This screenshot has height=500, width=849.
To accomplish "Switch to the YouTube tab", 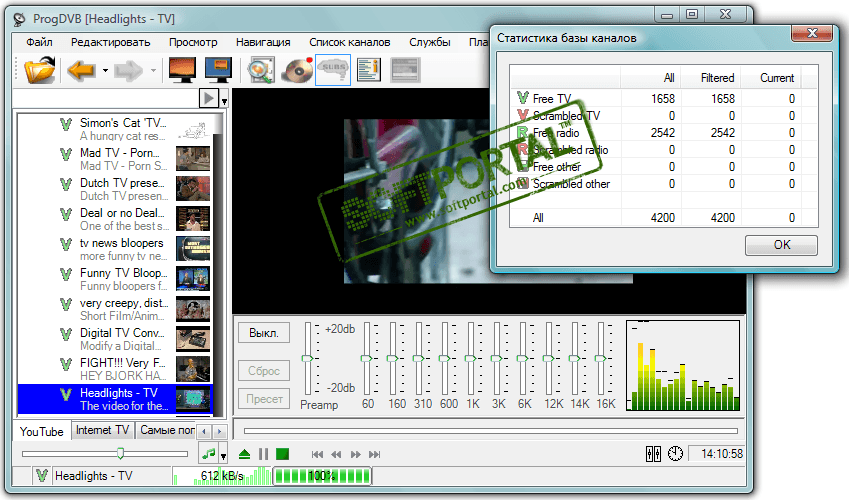I will (42, 432).
